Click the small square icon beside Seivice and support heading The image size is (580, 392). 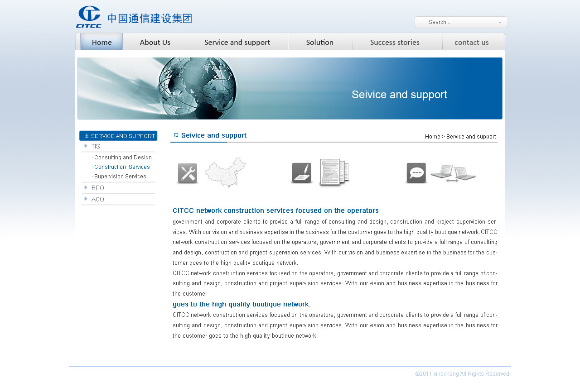tap(176, 135)
